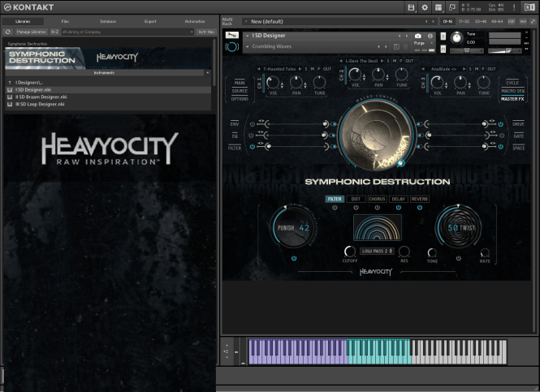The height and width of the screenshot is (392, 540).
Task: Click the instrument info icon
Action: pyautogui.click(x=430, y=36)
